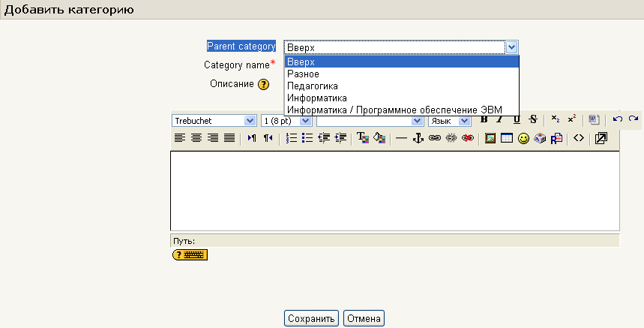Viewport: 644px width, 328px height.
Task: Enlarge the editor to fullscreen
Action: (x=601, y=138)
